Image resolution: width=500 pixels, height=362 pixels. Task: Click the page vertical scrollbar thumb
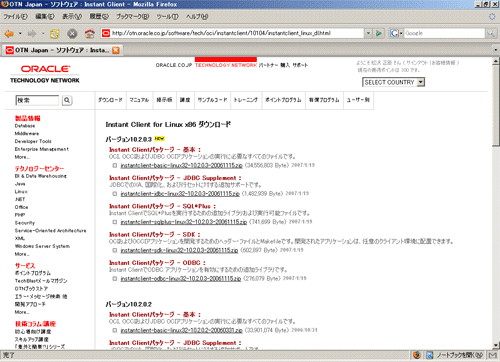point(496,105)
